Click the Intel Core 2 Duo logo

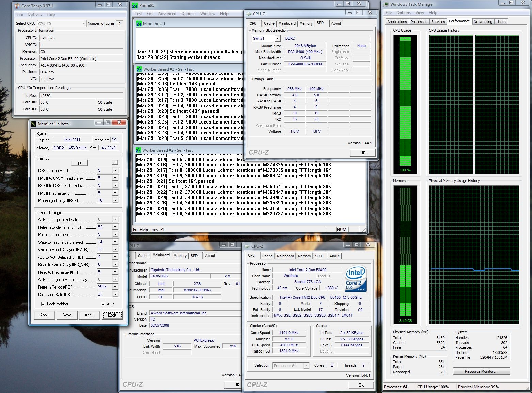[356, 279]
